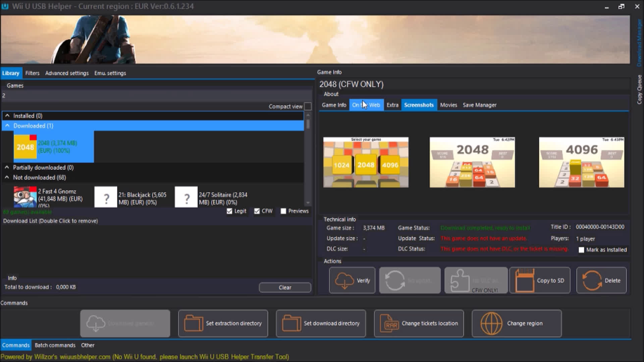Open the Filters tab
The image size is (644, 362).
point(32,73)
